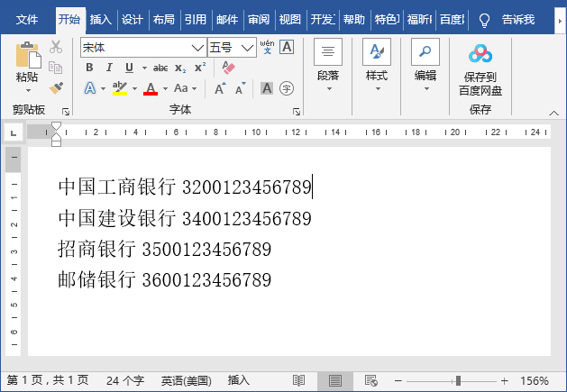Click the Format Painter brush icon

coord(56,87)
